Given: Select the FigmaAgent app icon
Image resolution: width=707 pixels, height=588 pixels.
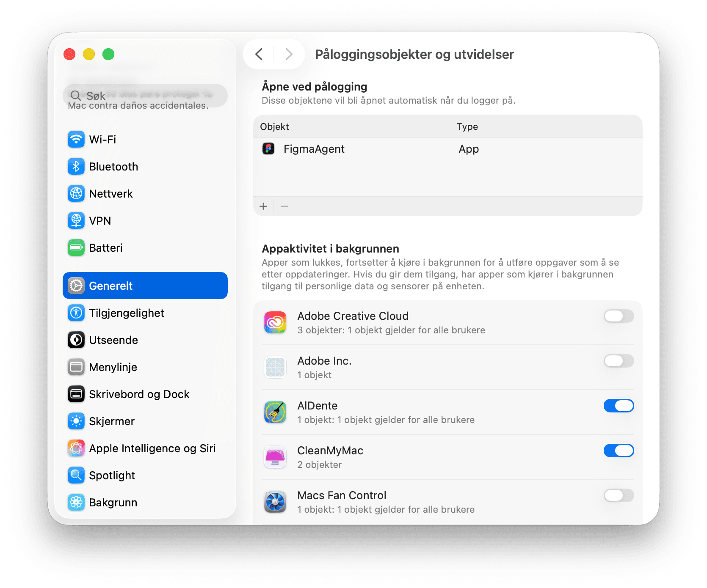Looking at the screenshot, I should pos(268,149).
